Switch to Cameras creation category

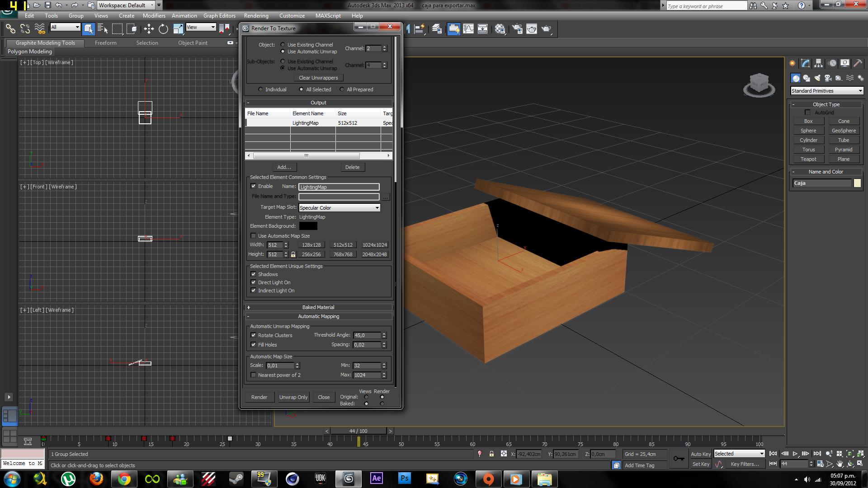coord(828,78)
